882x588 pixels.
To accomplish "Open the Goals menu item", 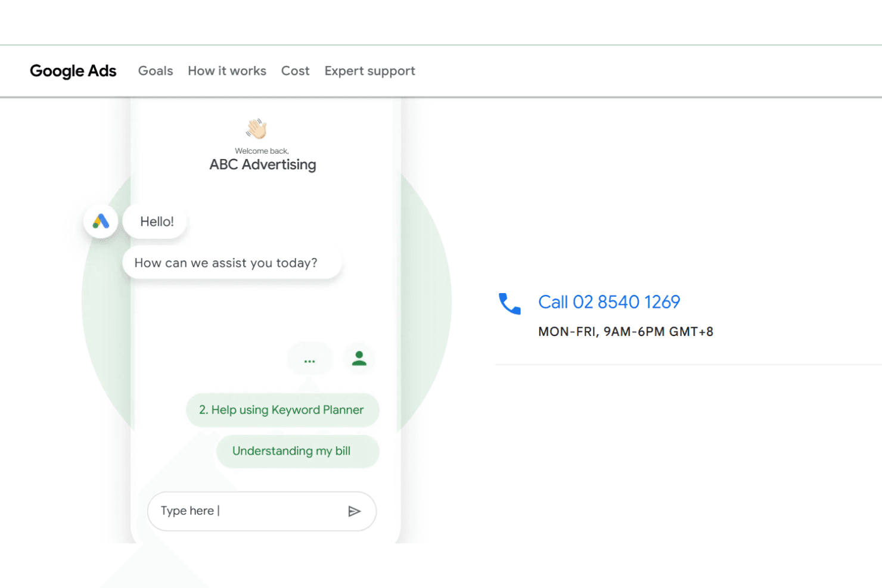I will click(x=156, y=71).
